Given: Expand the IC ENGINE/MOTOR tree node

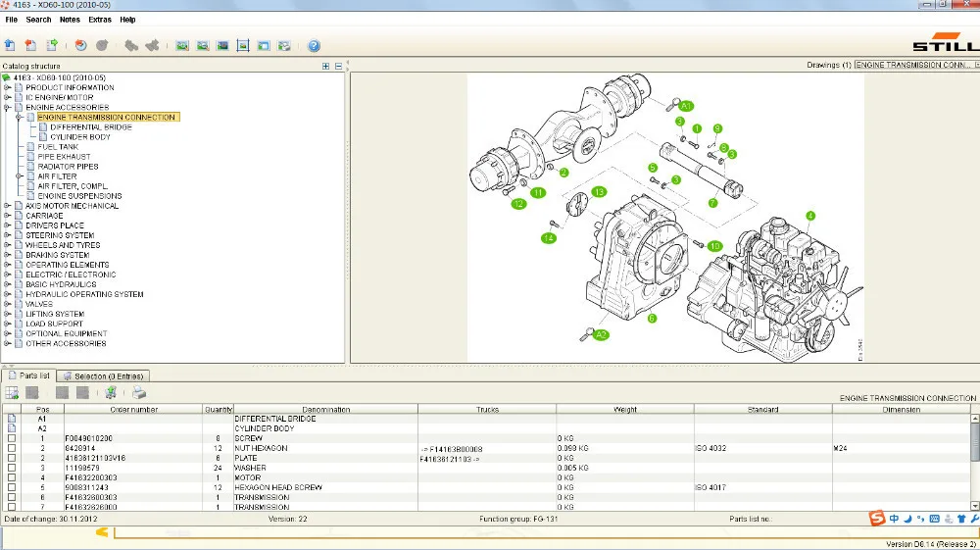Looking at the screenshot, I should coord(7,97).
